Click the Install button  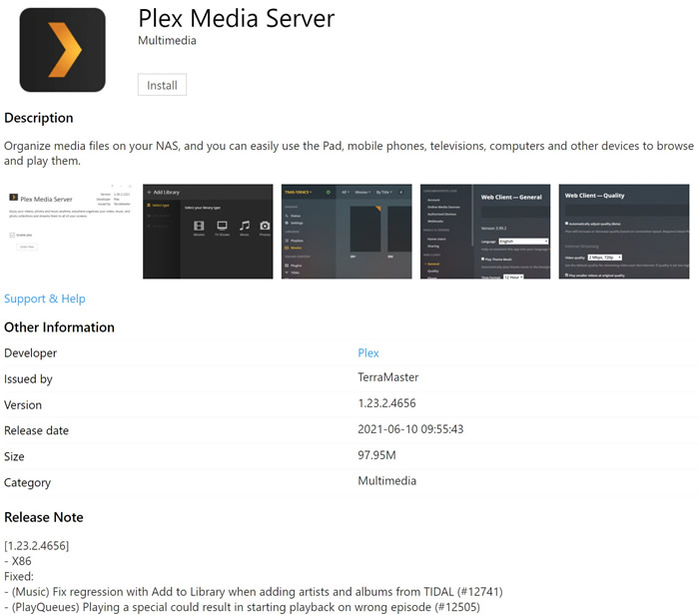[x=162, y=85]
